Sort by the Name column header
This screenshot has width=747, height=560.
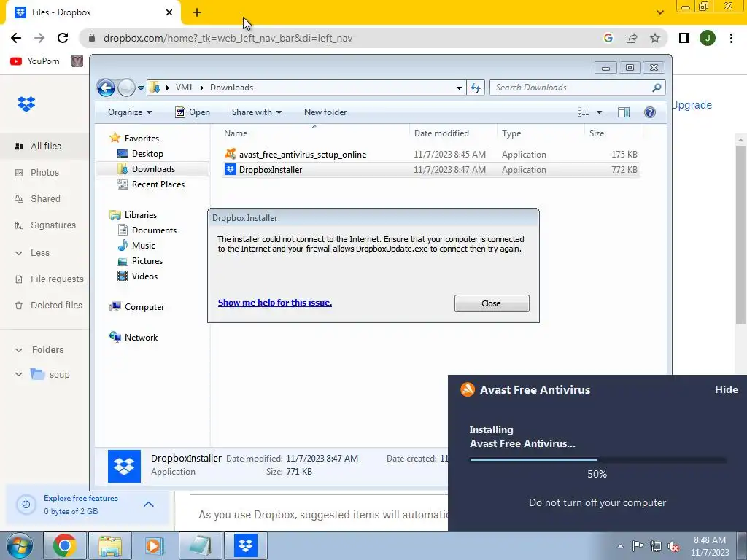236,133
